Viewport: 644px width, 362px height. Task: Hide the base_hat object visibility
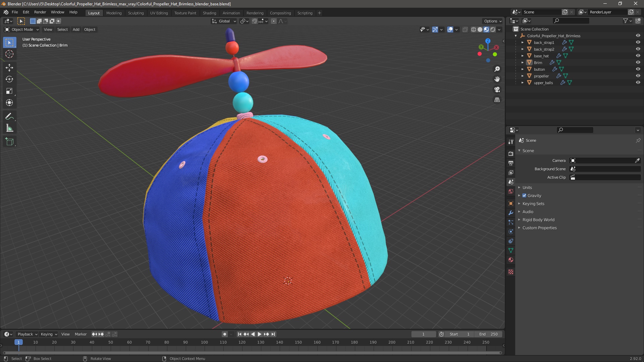[638, 56]
